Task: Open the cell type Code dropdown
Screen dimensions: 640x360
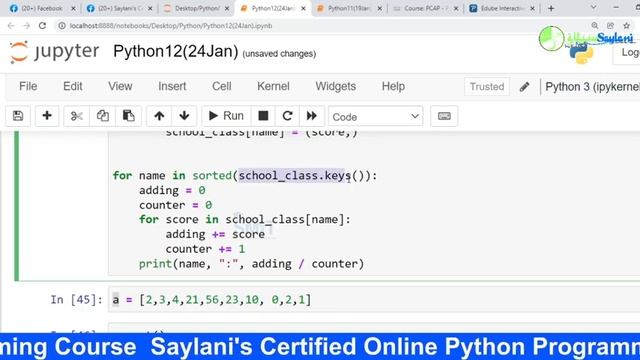Action: (376, 117)
